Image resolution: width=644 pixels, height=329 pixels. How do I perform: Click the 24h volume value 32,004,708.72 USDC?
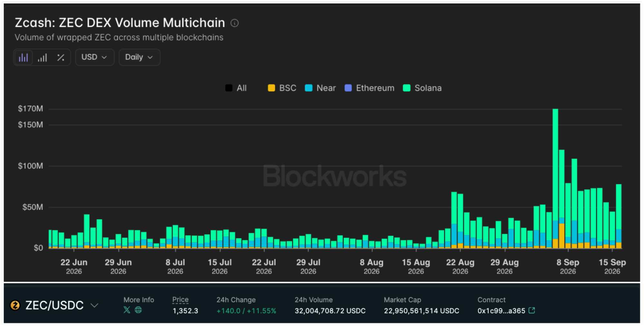click(x=330, y=311)
